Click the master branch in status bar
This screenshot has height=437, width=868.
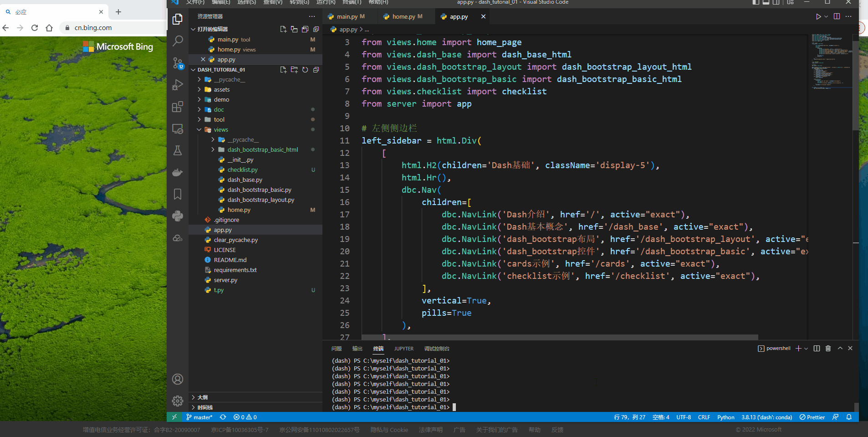[x=199, y=417]
